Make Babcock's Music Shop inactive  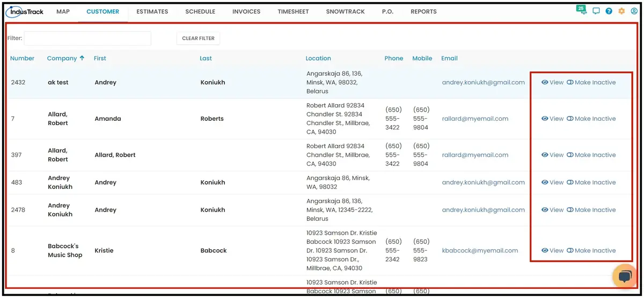point(591,251)
